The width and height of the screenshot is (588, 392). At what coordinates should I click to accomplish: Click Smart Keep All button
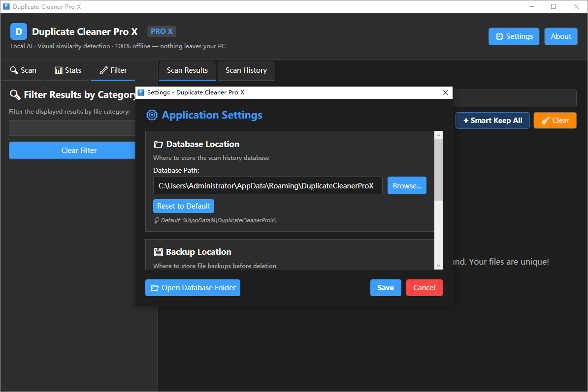pos(492,121)
